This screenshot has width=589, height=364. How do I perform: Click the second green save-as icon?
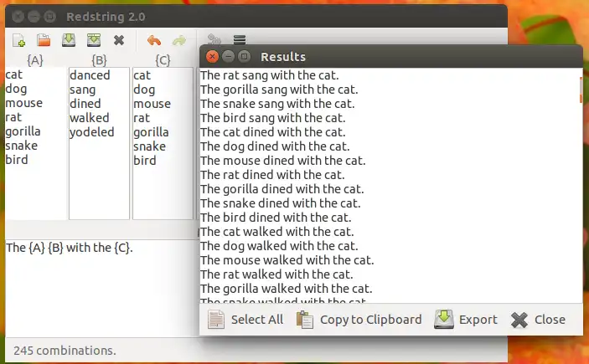pyautogui.click(x=94, y=40)
